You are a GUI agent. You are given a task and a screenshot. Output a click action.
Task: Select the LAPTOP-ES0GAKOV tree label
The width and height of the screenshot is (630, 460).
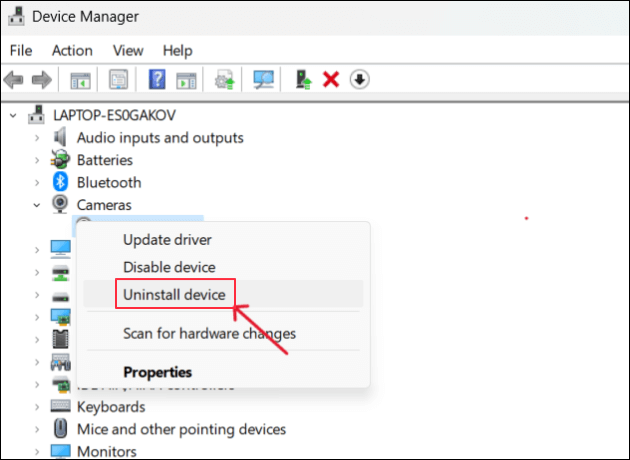[115, 115]
